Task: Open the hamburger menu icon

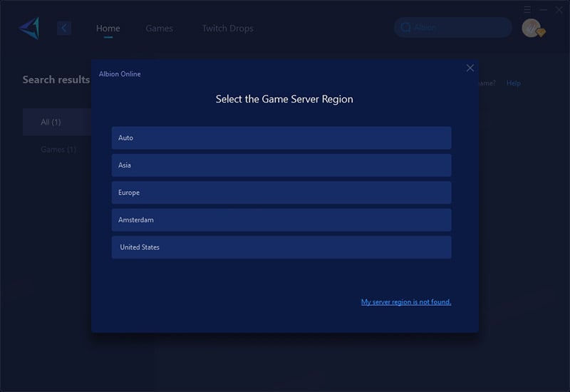Action: [x=527, y=10]
